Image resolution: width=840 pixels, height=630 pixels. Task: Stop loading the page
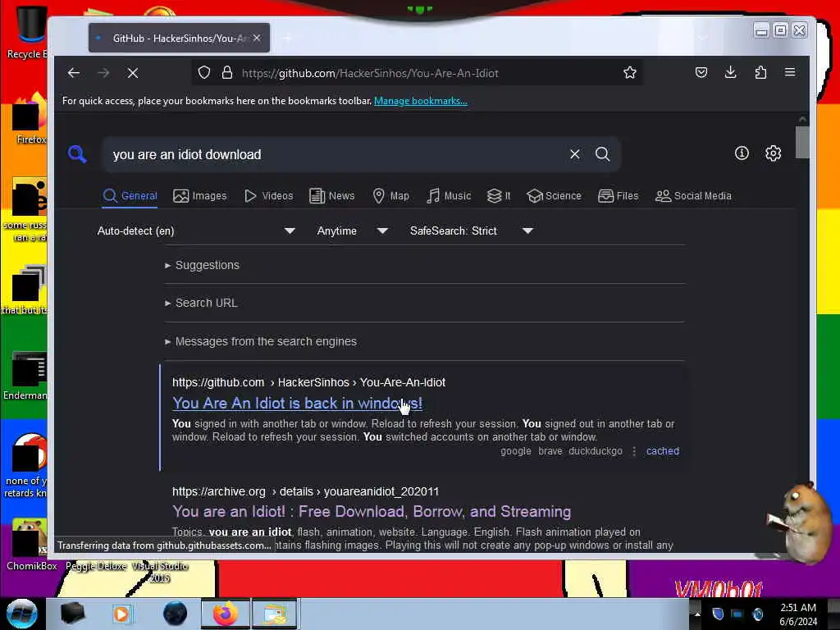tap(133, 73)
